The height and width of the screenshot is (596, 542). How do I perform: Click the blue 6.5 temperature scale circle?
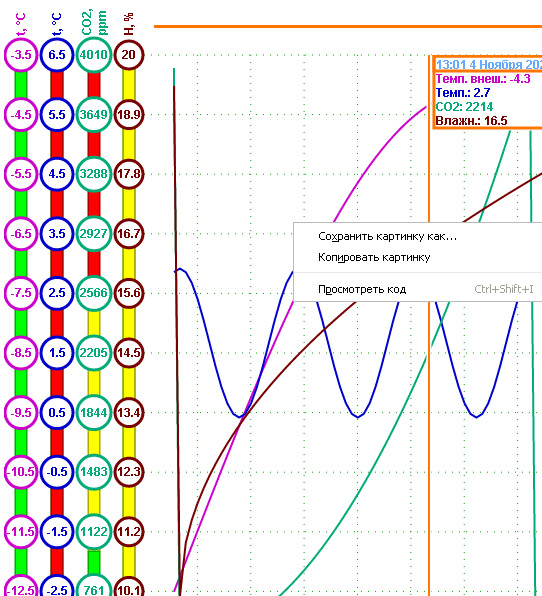point(57,55)
